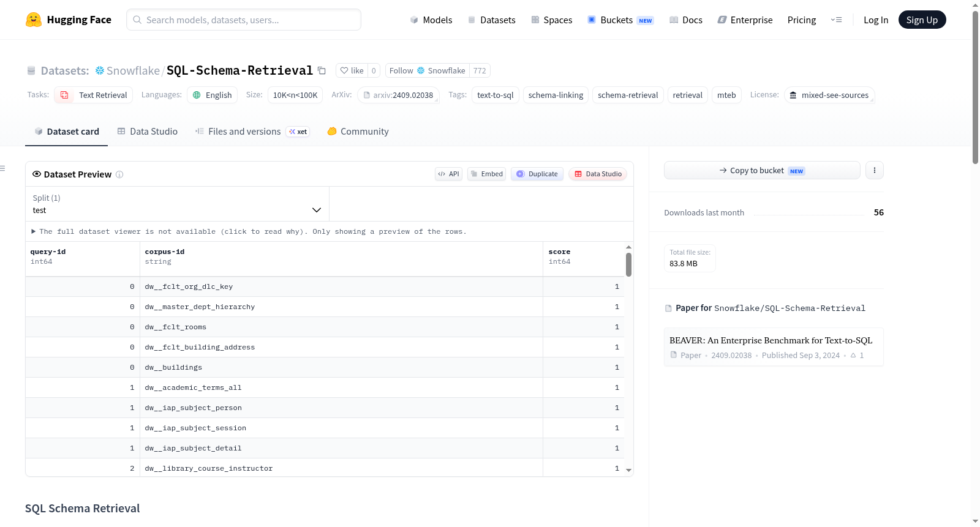Click the Log In link
The image size is (980, 527).
876,20
